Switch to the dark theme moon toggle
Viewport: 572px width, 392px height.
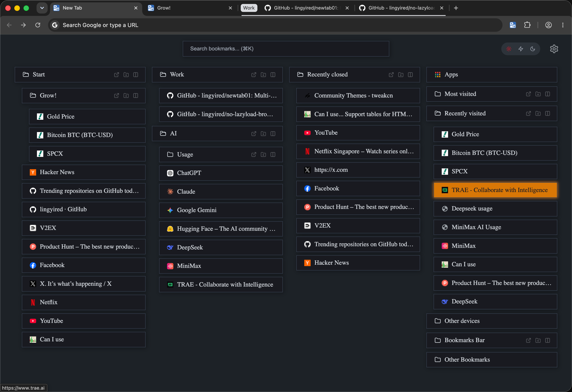click(x=533, y=49)
